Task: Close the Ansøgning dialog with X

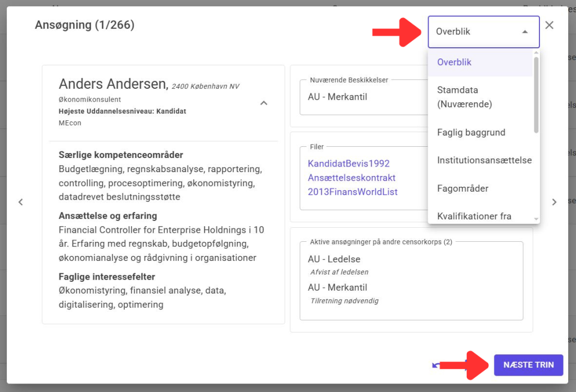Action: 550,25
